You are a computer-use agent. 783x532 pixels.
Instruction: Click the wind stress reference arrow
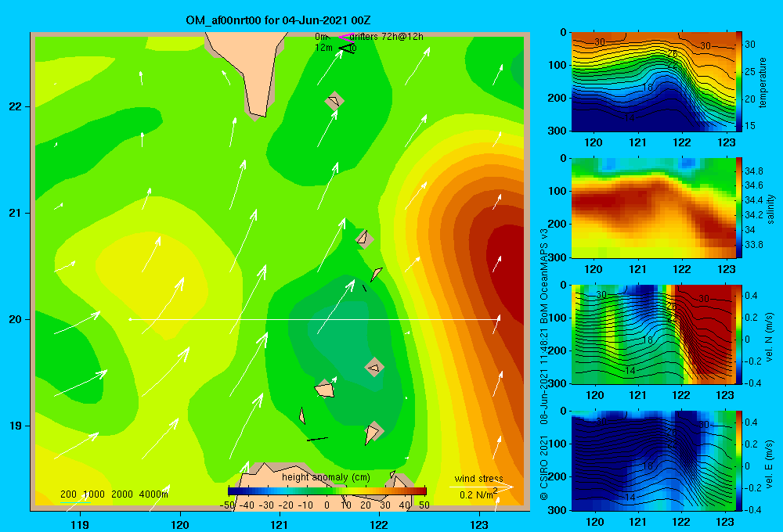click(x=481, y=487)
